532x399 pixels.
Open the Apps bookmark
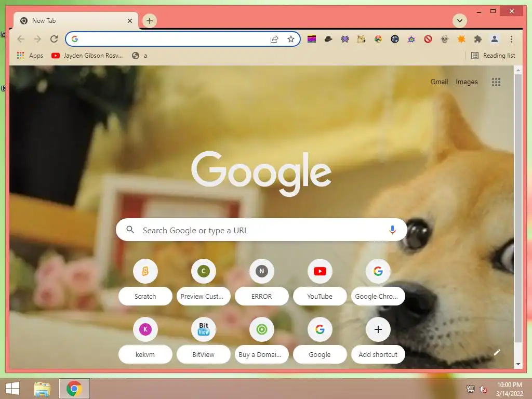tap(30, 55)
